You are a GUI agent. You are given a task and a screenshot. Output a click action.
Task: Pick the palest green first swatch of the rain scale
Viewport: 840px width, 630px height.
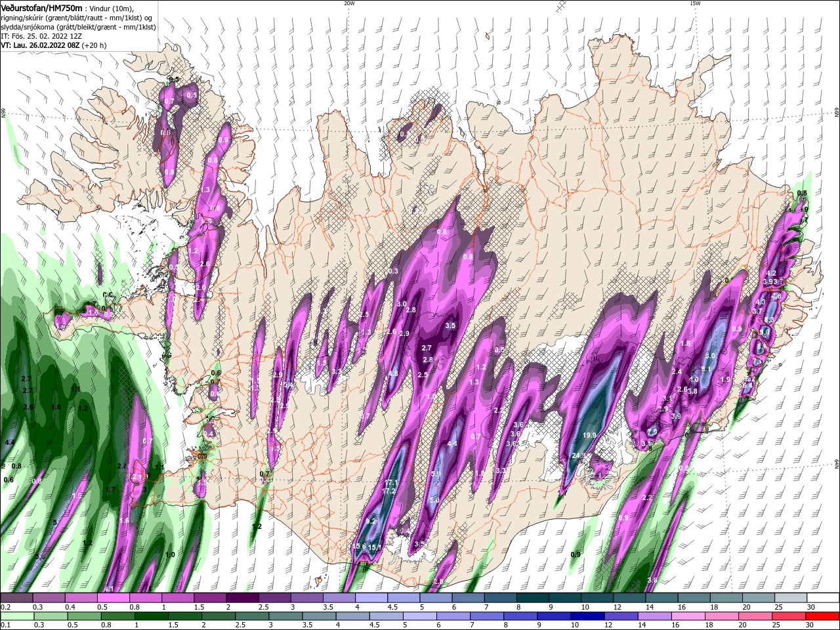coord(16,616)
